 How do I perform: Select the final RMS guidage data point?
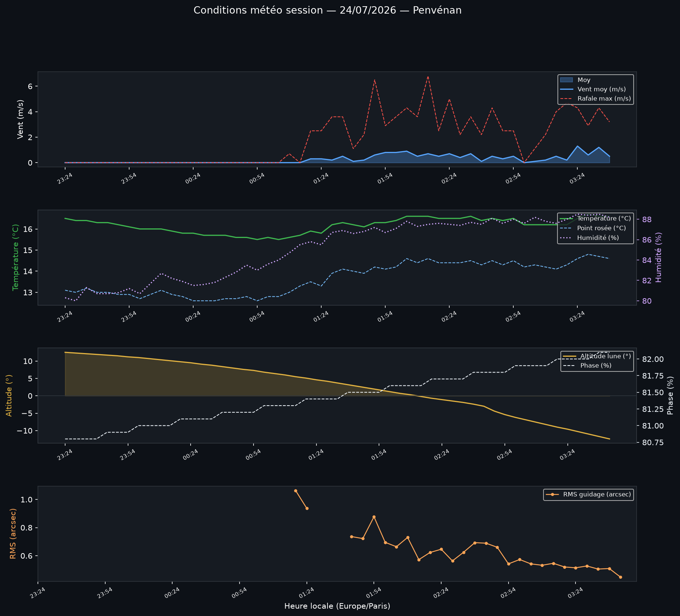[x=620, y=577]
